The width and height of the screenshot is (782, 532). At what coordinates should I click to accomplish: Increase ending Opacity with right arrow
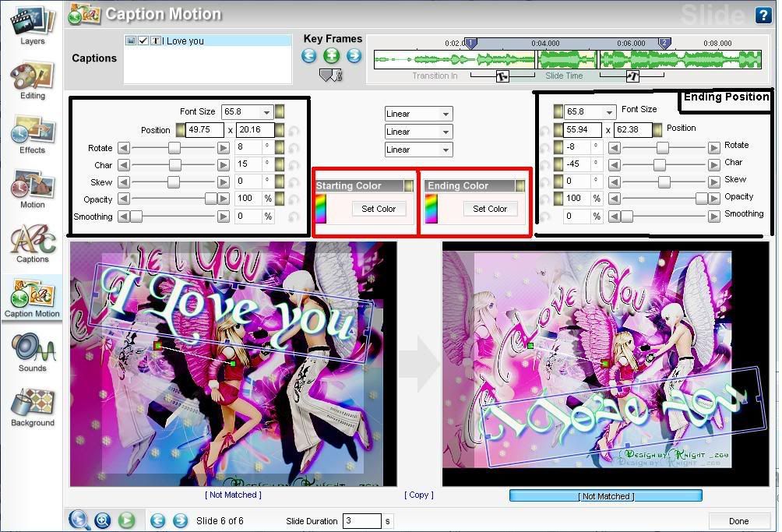(713, 199)
